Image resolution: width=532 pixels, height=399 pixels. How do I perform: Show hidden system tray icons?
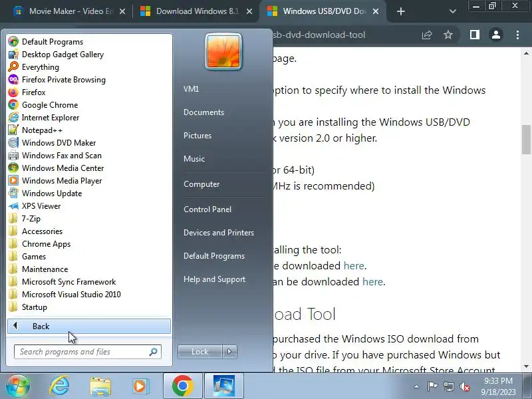pyautogui.click(x=417, y=386)
